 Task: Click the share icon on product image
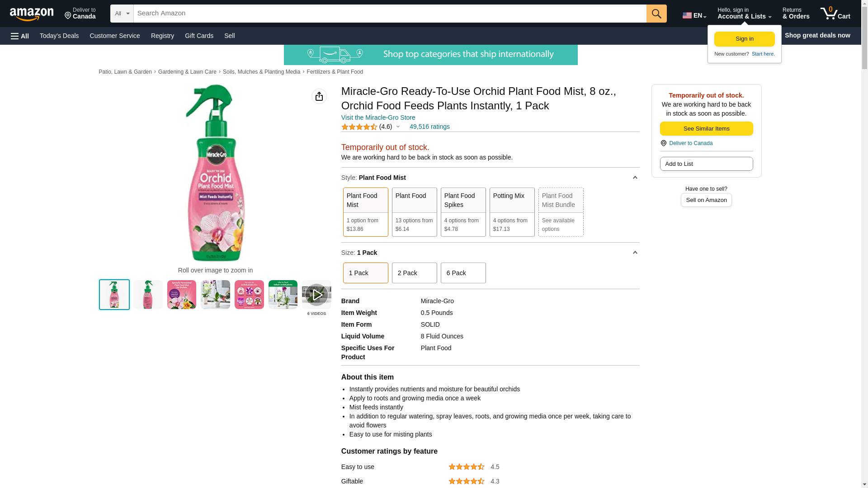point(319,96)
